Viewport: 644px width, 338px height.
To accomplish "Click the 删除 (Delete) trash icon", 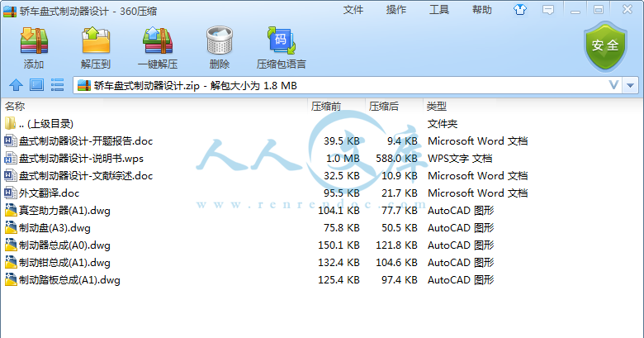I will click(220, 40).
